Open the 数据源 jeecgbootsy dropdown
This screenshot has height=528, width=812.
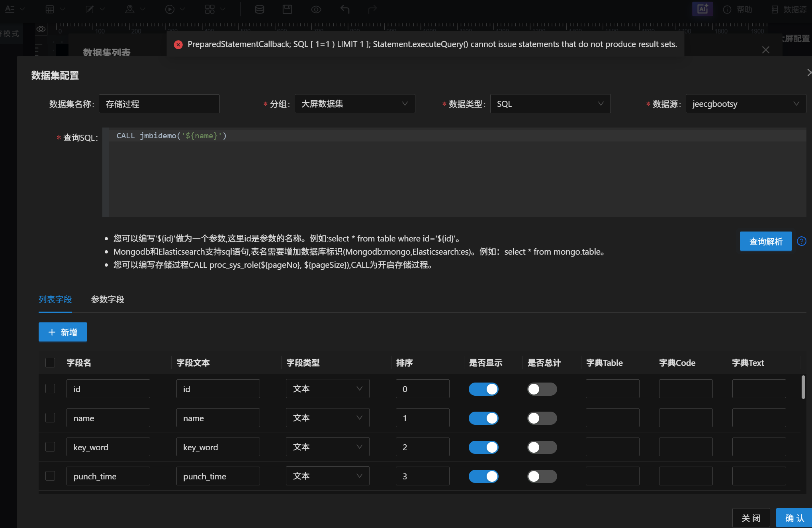click(x=745, y=104)
